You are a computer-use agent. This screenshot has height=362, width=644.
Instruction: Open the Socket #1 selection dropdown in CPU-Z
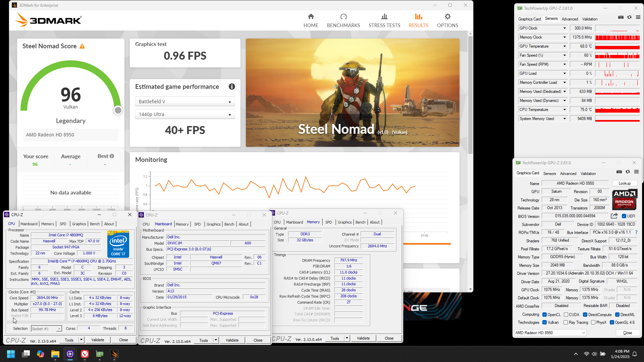pos(46,329)
